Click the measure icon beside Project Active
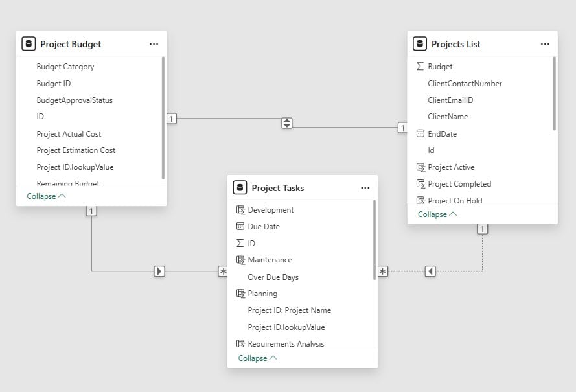 click(x=420, y=167)
